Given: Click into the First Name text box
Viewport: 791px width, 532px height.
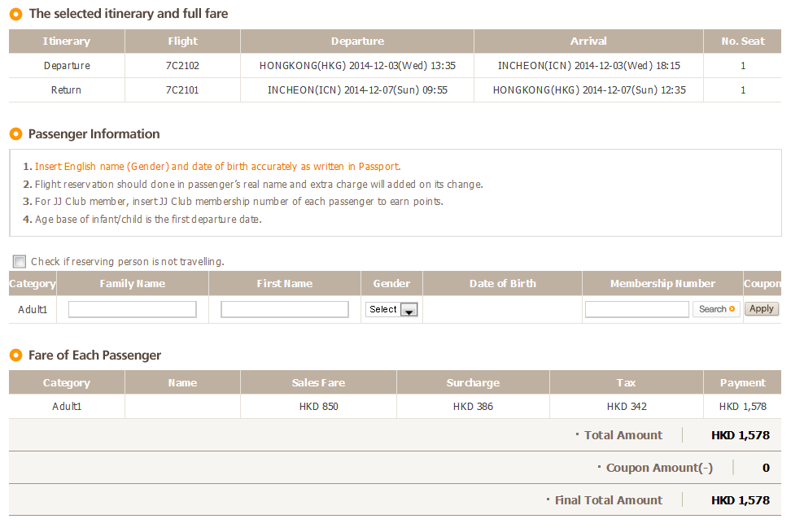Looking at the screenshot, I should (x=285, y=309).
